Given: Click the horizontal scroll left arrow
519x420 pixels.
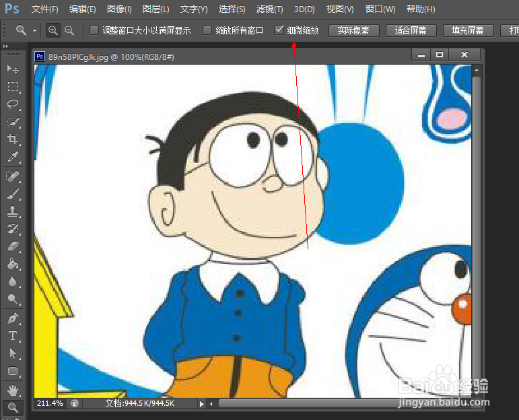Looking at the screenshot, I should coord(211,404).
